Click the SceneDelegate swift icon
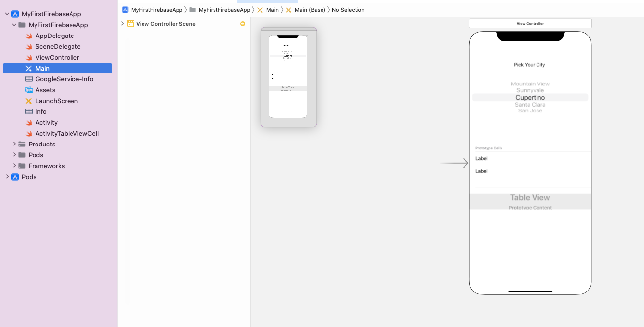This screenshot has width=644, height=327. (x=29, y=47)
